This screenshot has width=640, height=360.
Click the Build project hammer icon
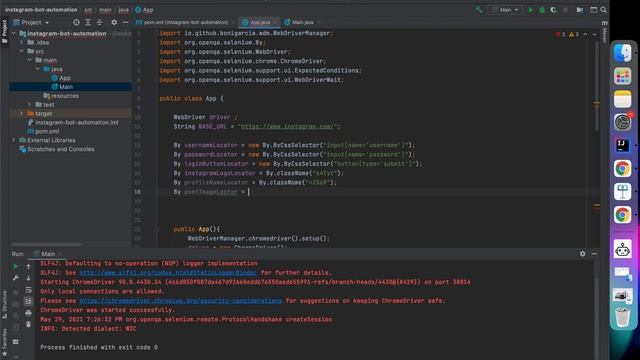click(x=479, y=10)
